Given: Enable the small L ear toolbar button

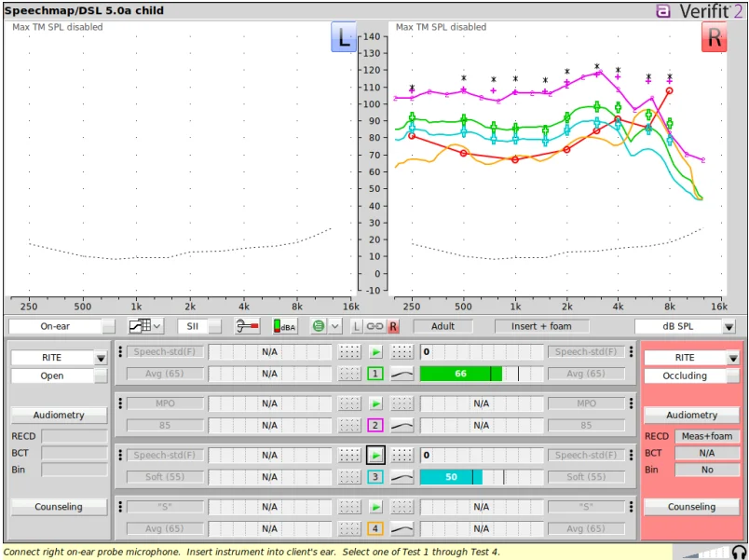Looking at the screenshot, I should click(x=357, y=326).
